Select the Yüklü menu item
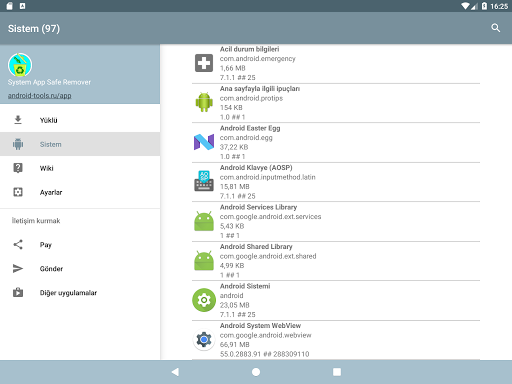This screenshot has height=384, width=512. tap(80, 120)
